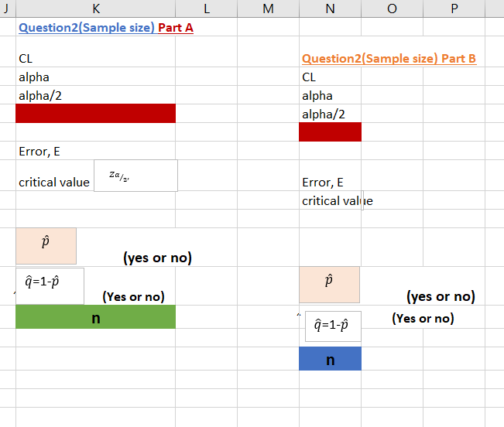The width and height of the screenshot is (504, 427).
Task: Select the green 'n' cell
Action: point(96,317)
